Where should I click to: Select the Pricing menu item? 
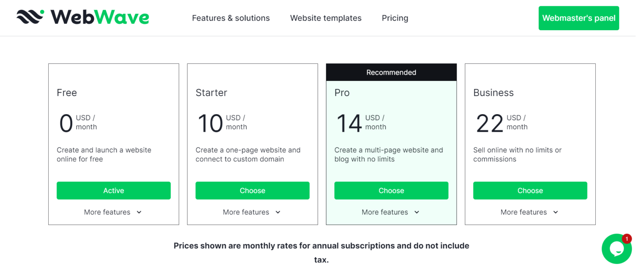pos(395,18)
